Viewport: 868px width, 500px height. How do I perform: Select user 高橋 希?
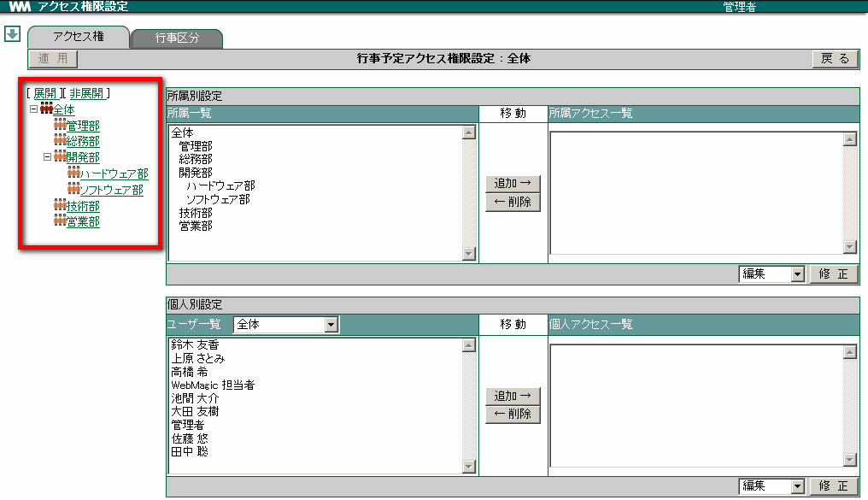pyautogui.click(x=190, y=372)
